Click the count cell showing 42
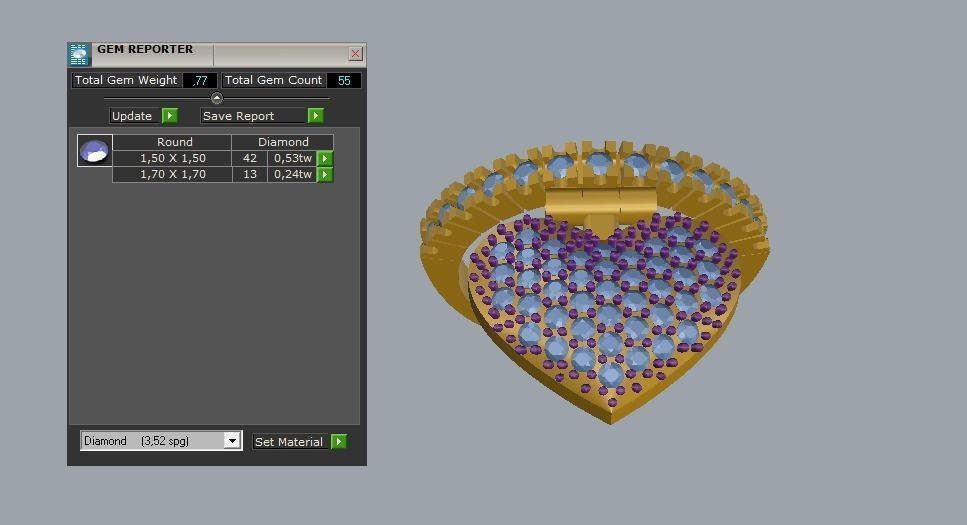This screenshot has height=525, width=967. (250, 159)
